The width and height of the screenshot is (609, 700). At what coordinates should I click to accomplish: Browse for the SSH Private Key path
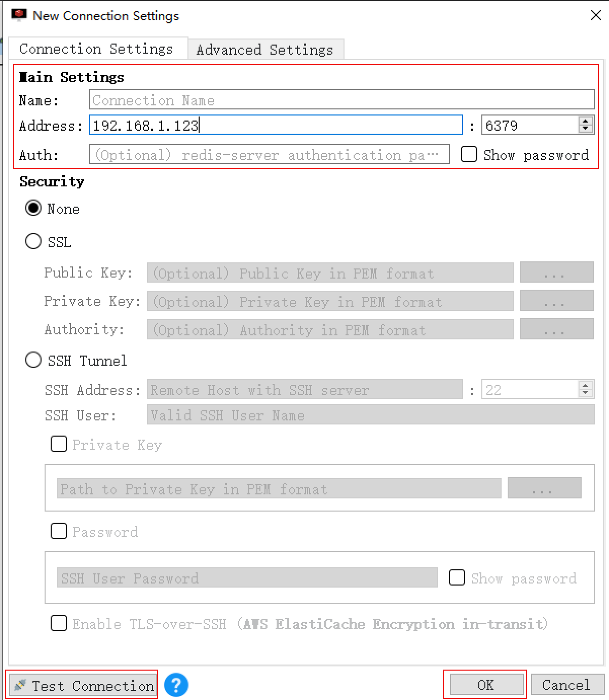[x=544, y=488]
